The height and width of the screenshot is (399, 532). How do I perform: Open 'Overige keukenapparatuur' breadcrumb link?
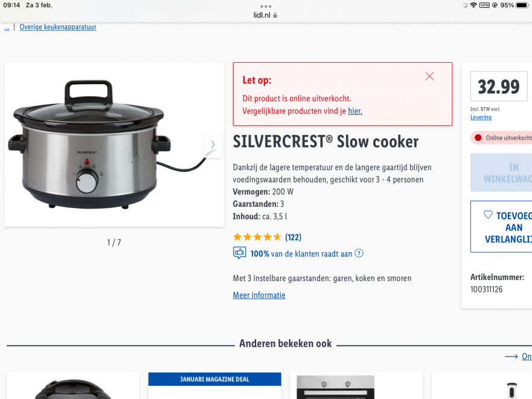tap(58, 27)
